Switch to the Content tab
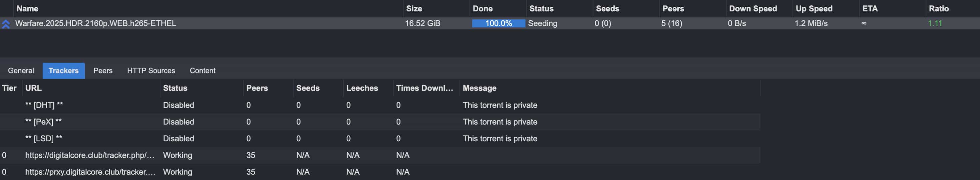 [x=202, y=70]
